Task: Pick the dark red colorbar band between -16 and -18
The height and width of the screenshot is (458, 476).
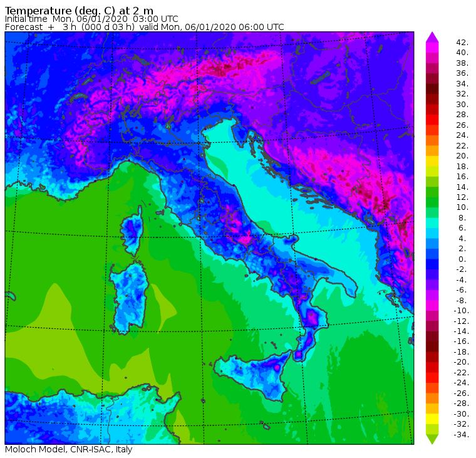Action: 432,346
